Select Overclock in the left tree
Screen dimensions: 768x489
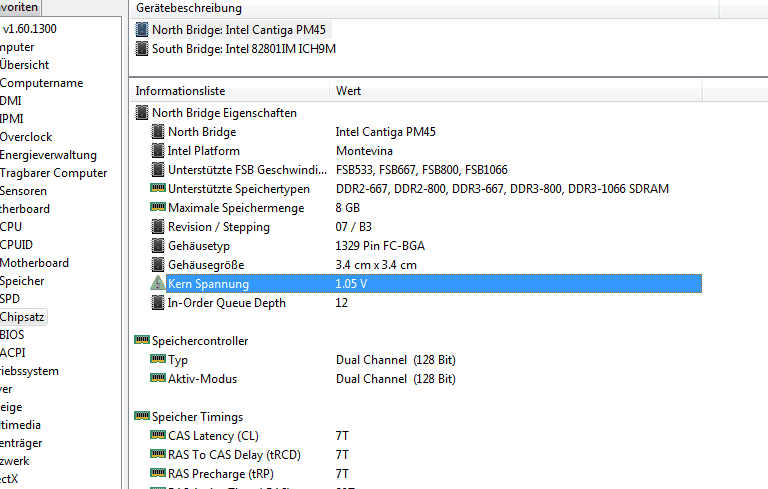[x=26, y=137]
